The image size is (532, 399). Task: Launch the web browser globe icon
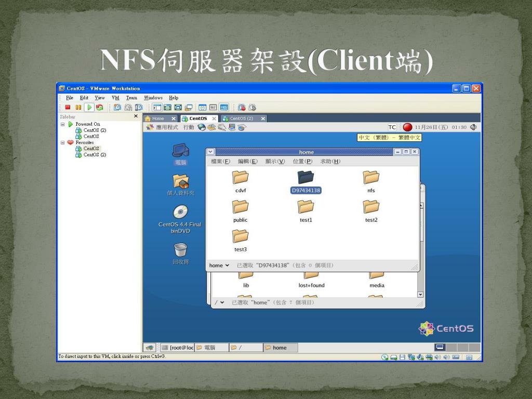point(202,127)
